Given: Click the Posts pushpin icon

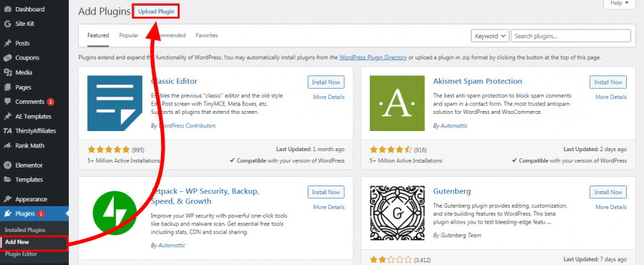Looking at the screenshot, I should click(x=7, y=43).
